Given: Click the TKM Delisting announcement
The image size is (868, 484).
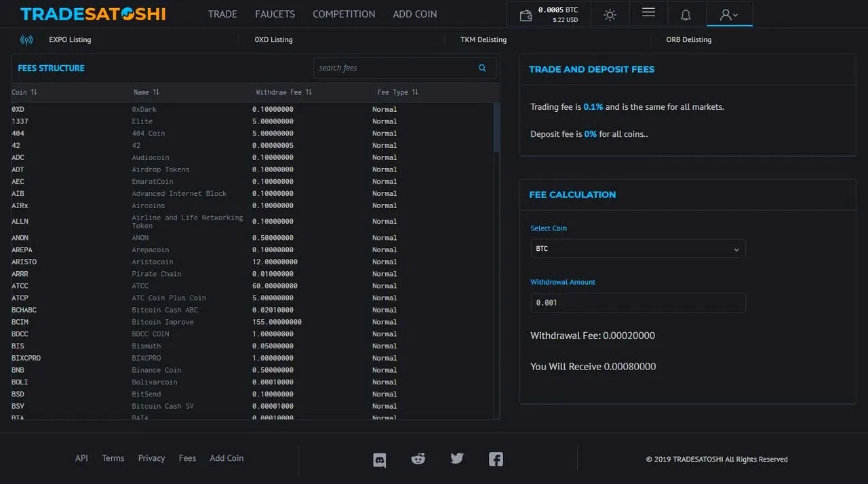Looking at the screenshot, I should (x=484, y=40).
